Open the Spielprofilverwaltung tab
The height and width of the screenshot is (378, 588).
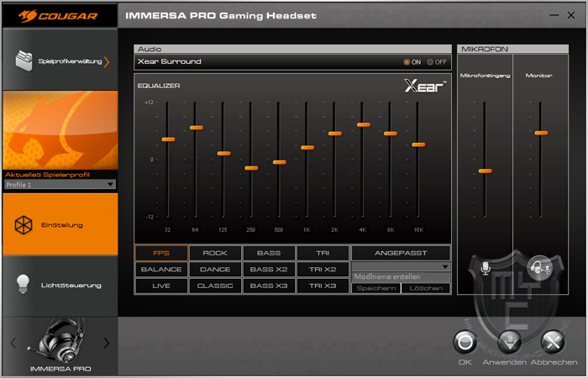click(60, 60)
